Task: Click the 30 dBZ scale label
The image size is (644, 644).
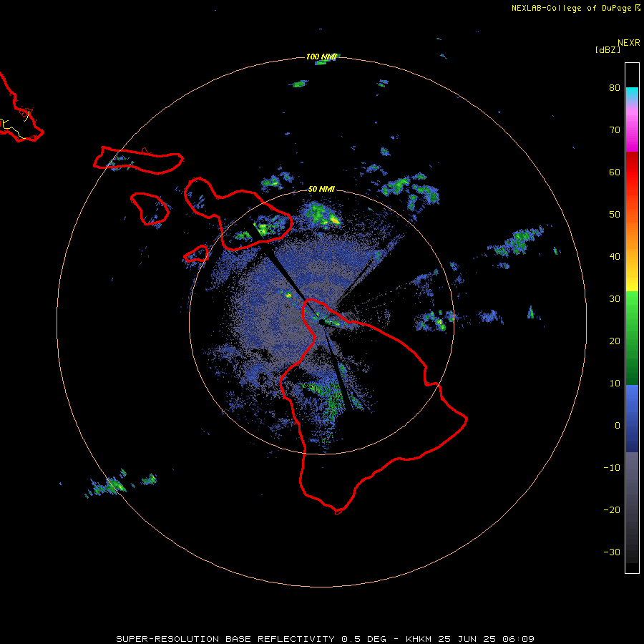Action: (x=615, y=298)
